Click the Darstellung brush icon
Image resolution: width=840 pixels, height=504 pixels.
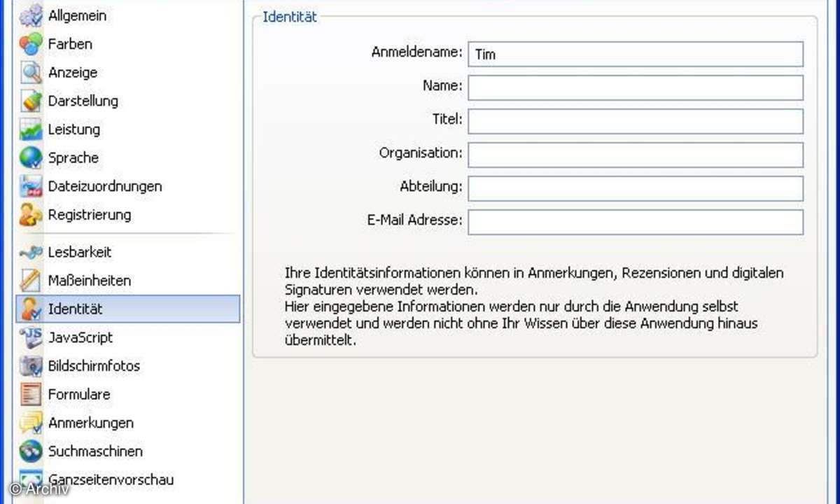[31, 101]
